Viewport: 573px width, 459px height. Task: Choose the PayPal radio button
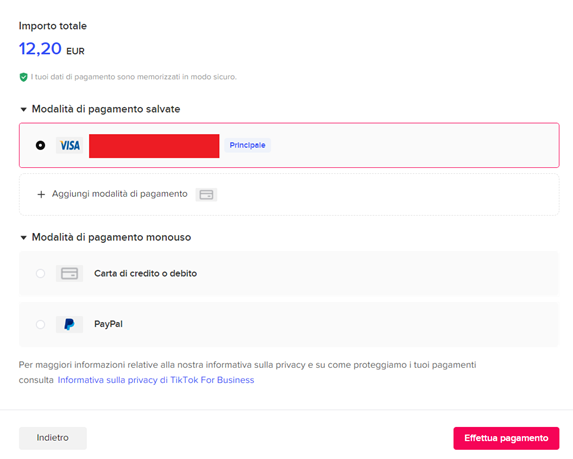coord(41,324)
